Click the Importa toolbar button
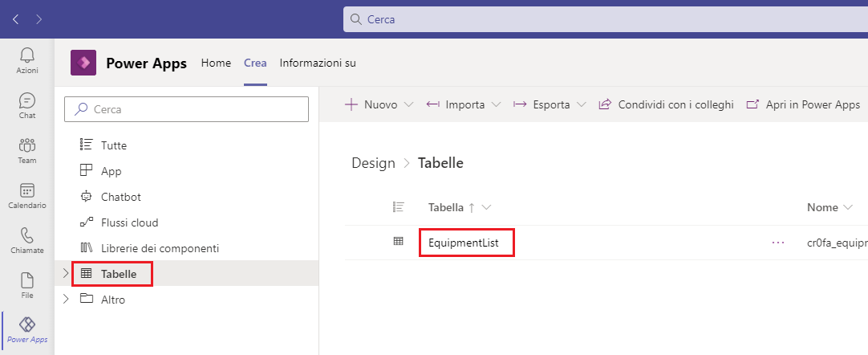The image size is (868, 355). pos(456,104)
